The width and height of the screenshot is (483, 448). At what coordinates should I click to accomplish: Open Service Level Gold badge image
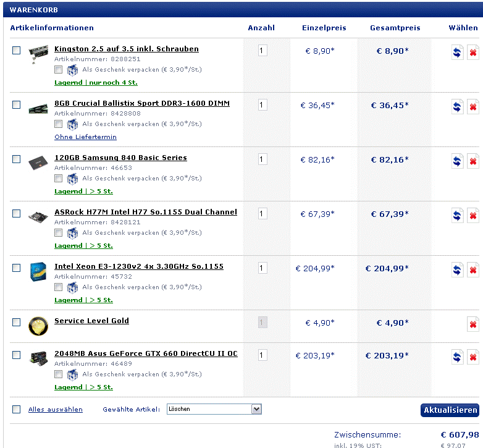point(38,326)
